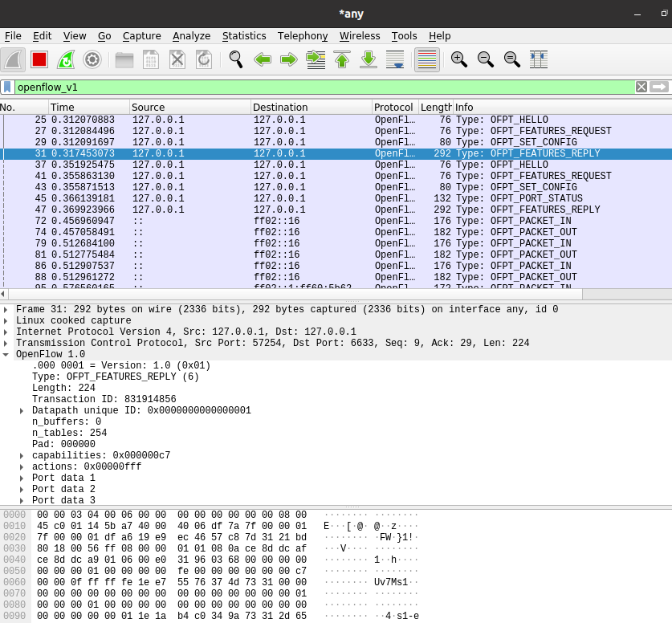Viewport: 672px width, 623px height.
Task: Open the Statistics menu
Action: [244, 36]
